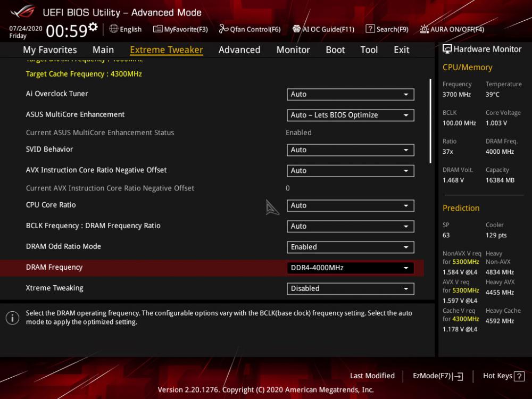Open Hot Keys help
Image resolution: width=532 pixels, height=399 pixels.
pyautogui.click(x=503, y=376)
